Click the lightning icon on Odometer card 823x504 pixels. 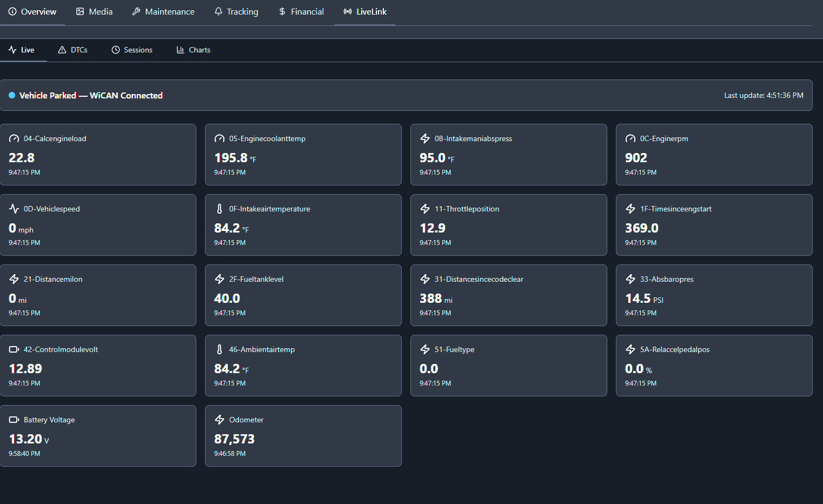220,420
